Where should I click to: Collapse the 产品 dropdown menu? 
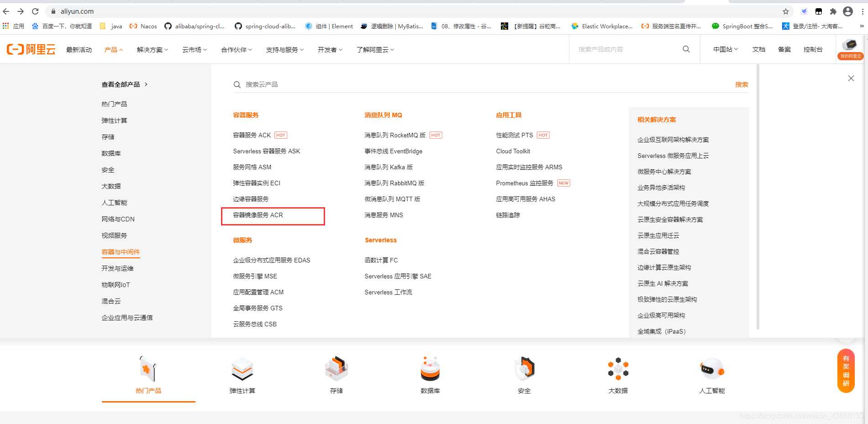tap(114, 50)
